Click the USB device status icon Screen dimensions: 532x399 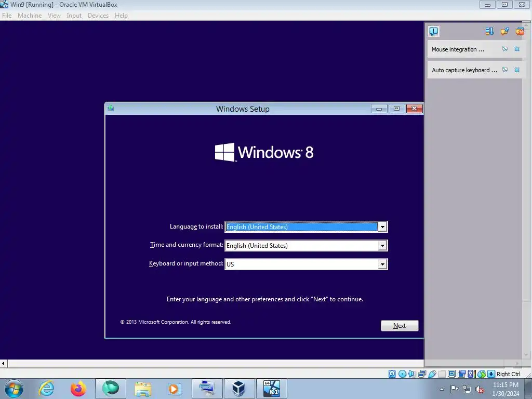point(432,374)
